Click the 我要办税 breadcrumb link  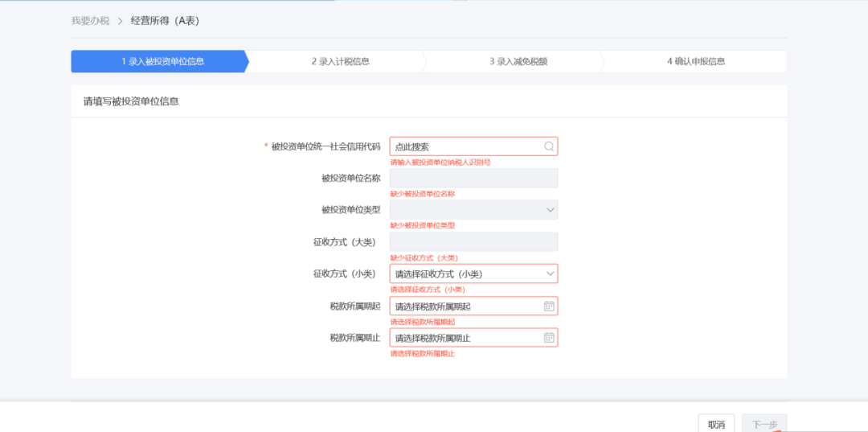[x=90, y=21]
